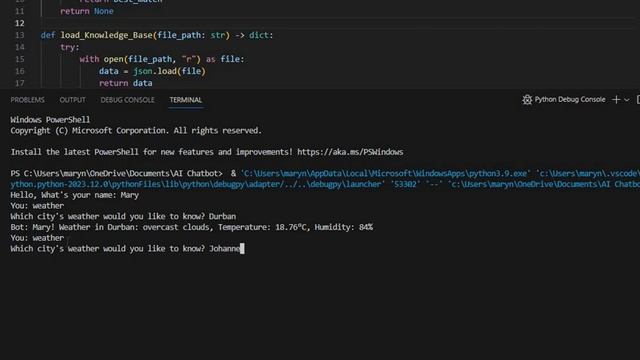
Task: Click the load_Knowledge_Base function name
Action: (x=107, y=35)
